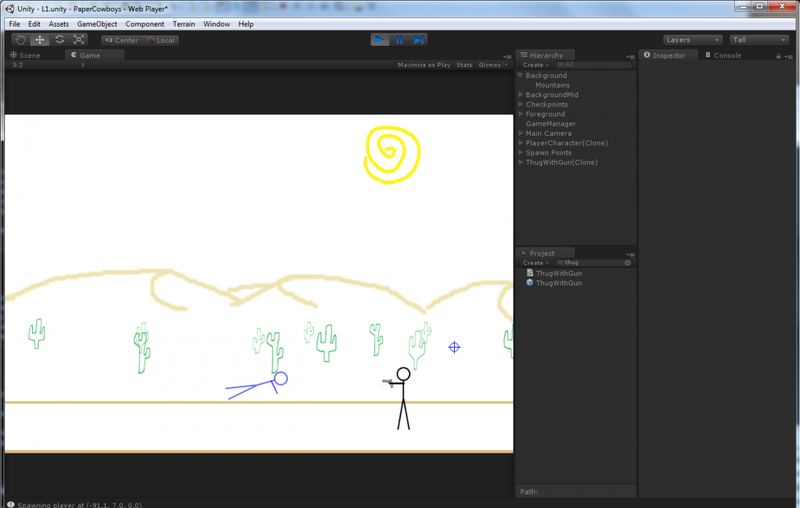800x508 pixels.
Task: Click the Play button
Action: coord(380,40)
